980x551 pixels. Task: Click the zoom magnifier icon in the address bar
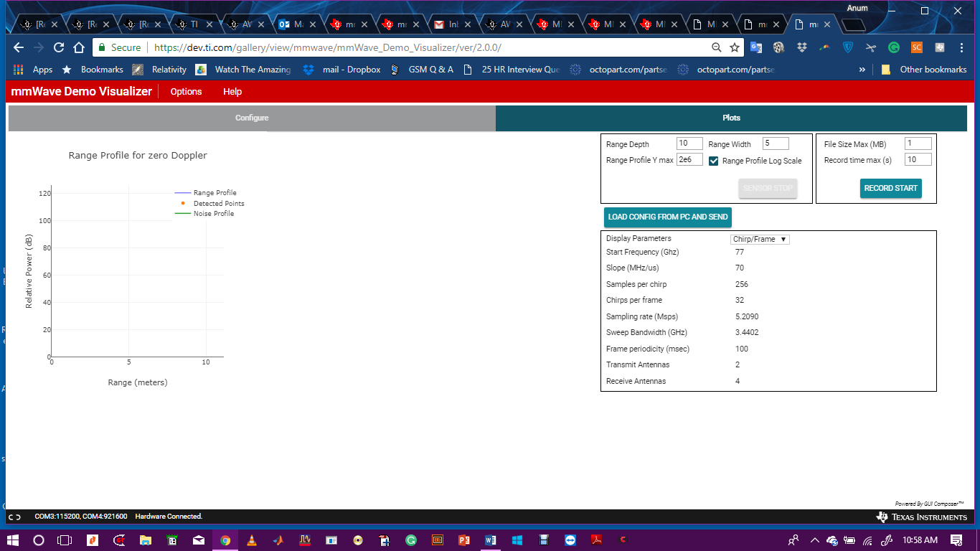716,47
